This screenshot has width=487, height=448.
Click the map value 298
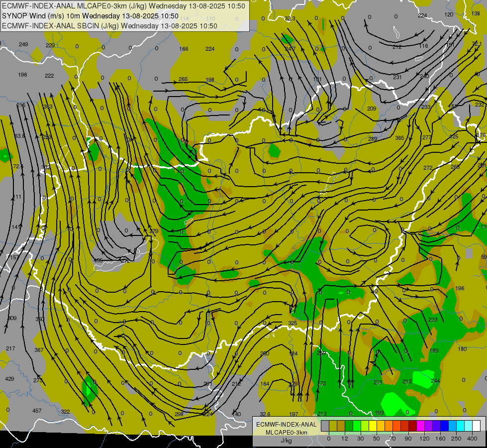[x=179, y=414]
